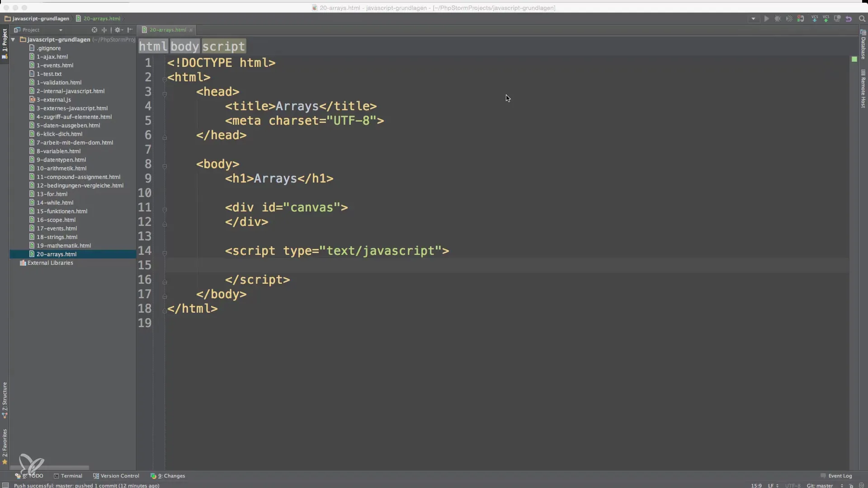The height and width of the screenshot is (488, 868).
Task: Run with coverage icon
Action: pyautogui.click(x=789, y=19)
